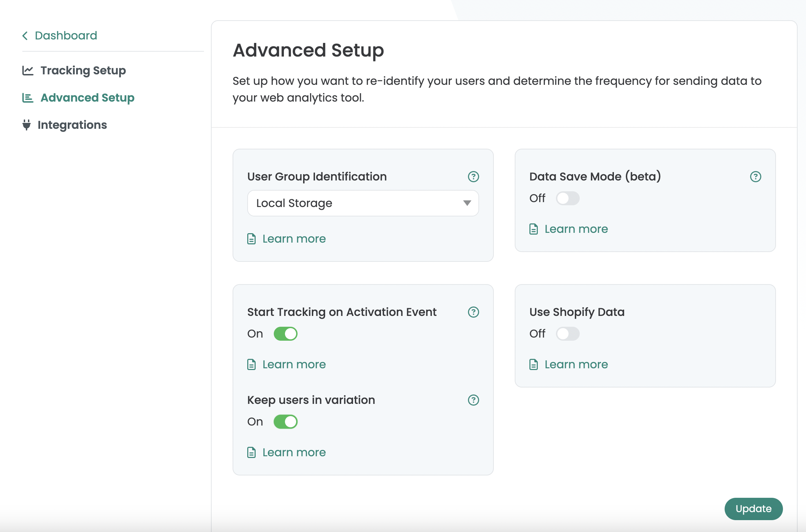Click document icon under Use Shopify Data
806x532 pixels.
coord(534,364)
